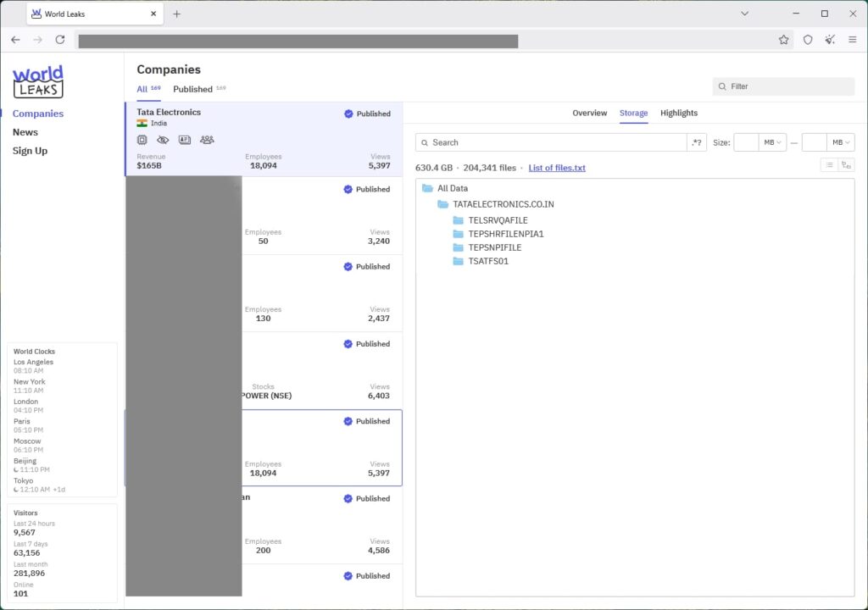The image size is (868, 610).
Task: Expand the TATAELECTRONICS.CO.IN folder
Action: click(495, 204)
